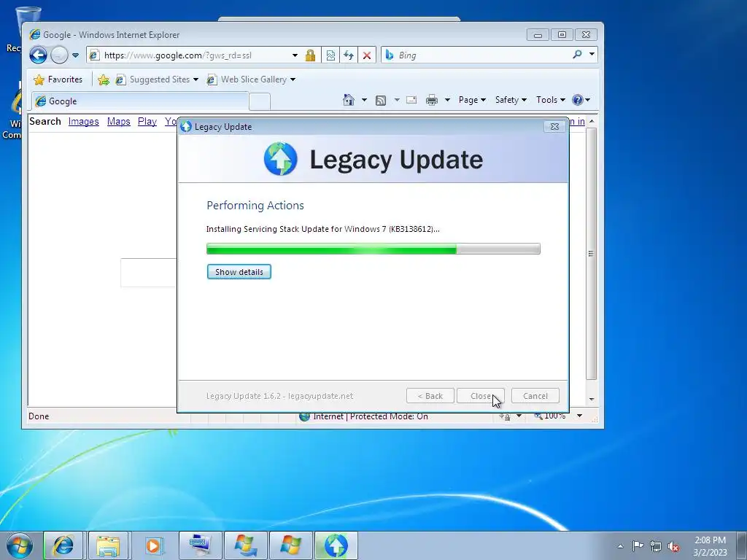
Task: Expand the Home button dropdown arrow
Action: 365,100
